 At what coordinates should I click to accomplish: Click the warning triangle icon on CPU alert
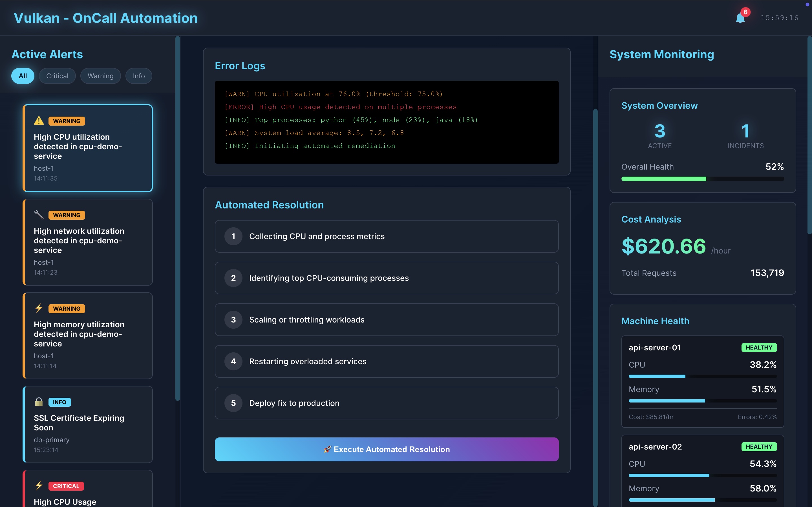tap(39, 121)
